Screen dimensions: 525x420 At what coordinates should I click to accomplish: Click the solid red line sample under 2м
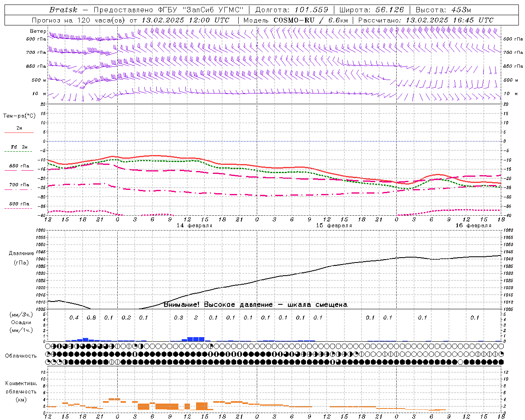[x=19, y=133]
